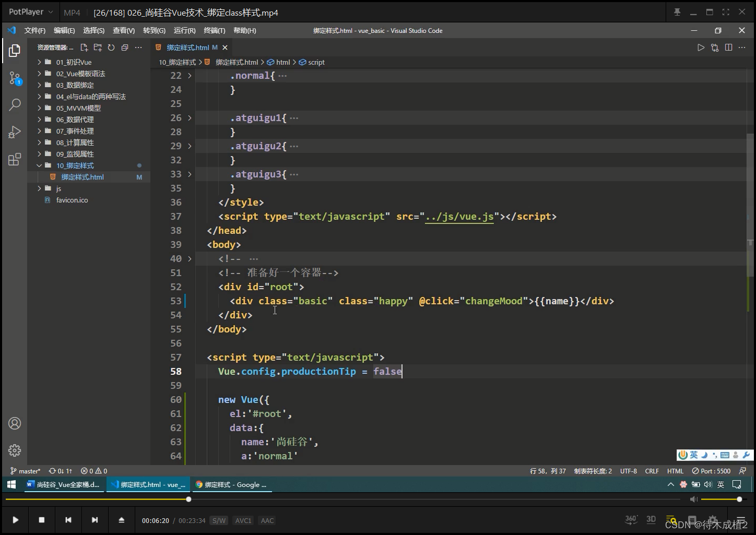Toggle S/W decoder indicator
This screenshot has height=535, width=756.
tap(219, 520)
